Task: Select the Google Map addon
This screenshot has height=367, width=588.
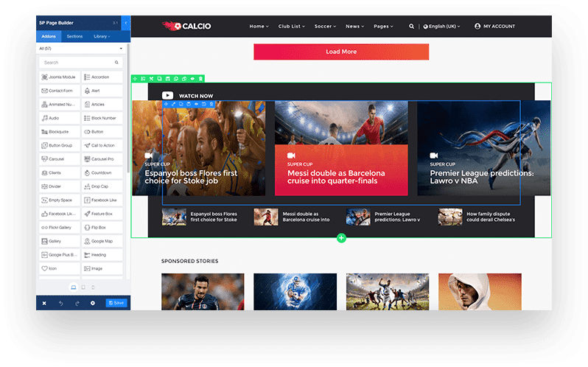Action: coord(102,241)
